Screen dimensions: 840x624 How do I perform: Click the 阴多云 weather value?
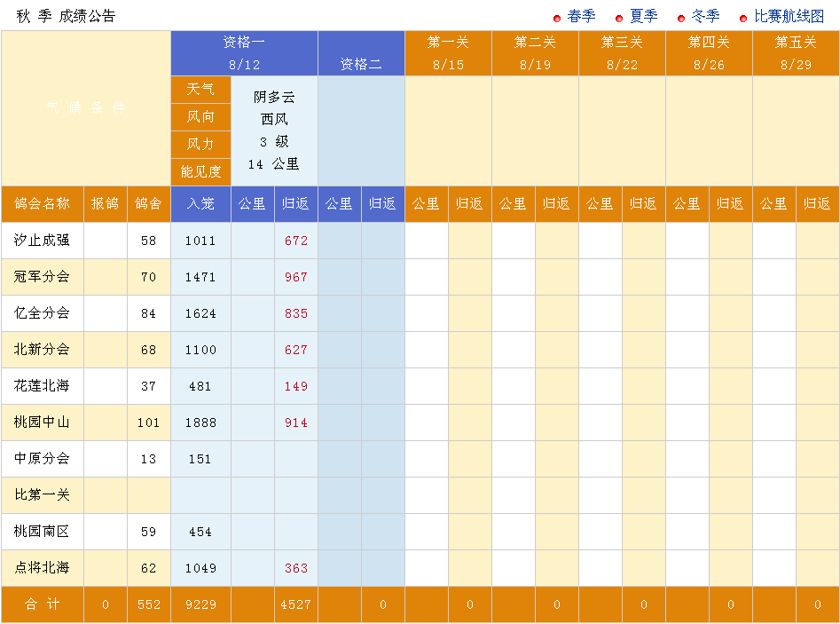274,97
